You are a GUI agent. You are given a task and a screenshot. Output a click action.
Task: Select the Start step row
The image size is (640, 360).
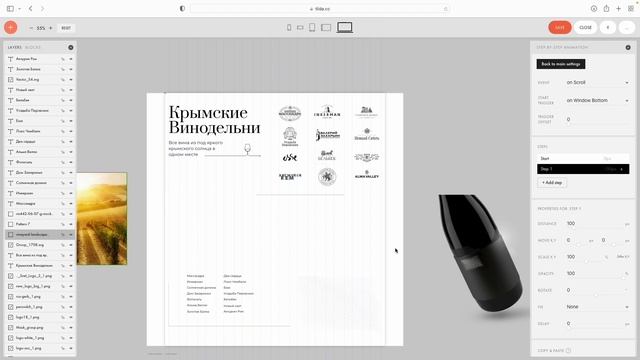[x=583, y=158]
